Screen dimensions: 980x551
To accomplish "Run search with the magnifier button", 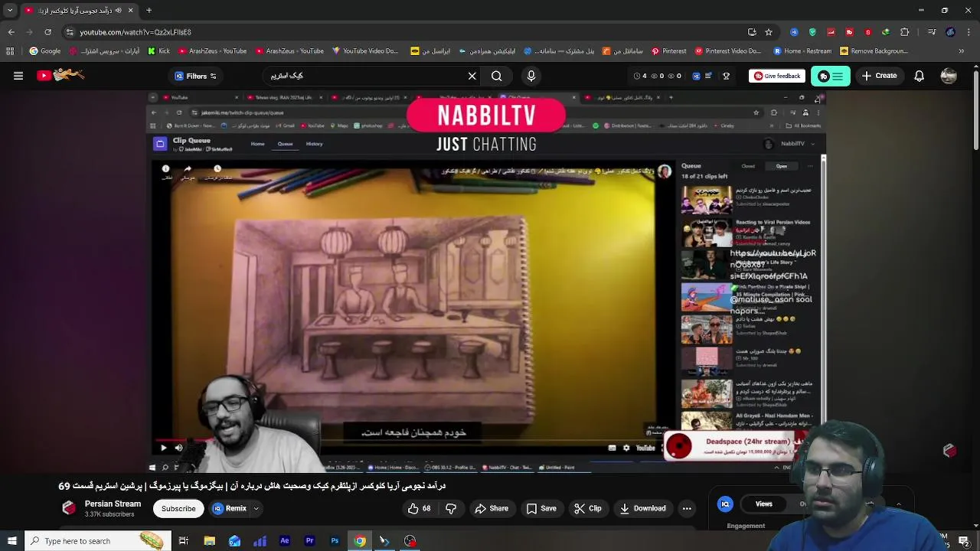I will click(497, 76).
